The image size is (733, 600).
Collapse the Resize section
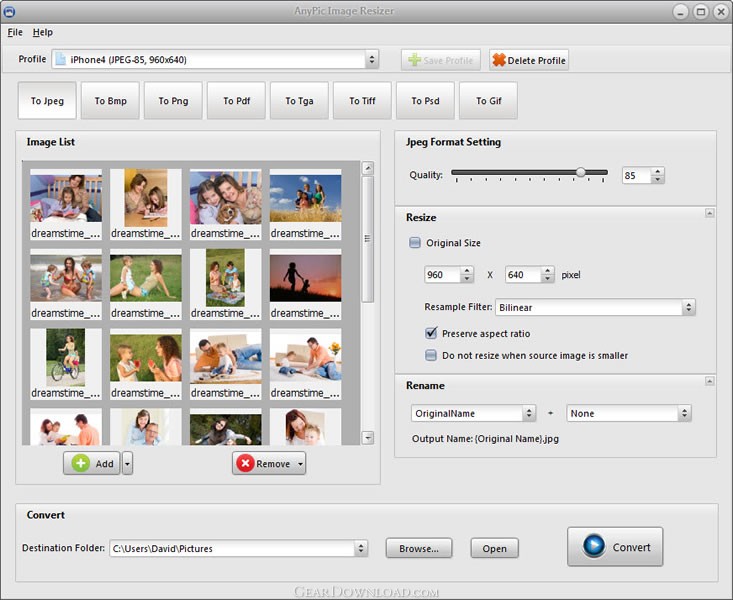(x=709, y=213)
